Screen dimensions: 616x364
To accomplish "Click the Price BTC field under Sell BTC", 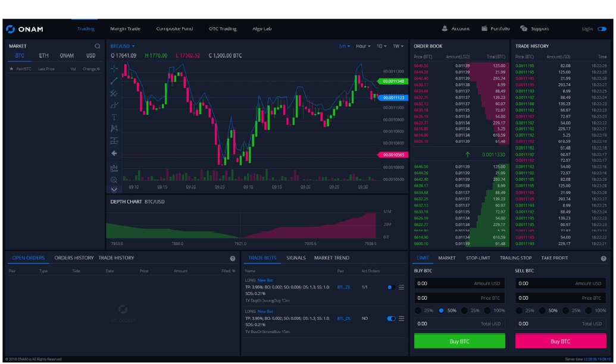I will coord(561,298).
